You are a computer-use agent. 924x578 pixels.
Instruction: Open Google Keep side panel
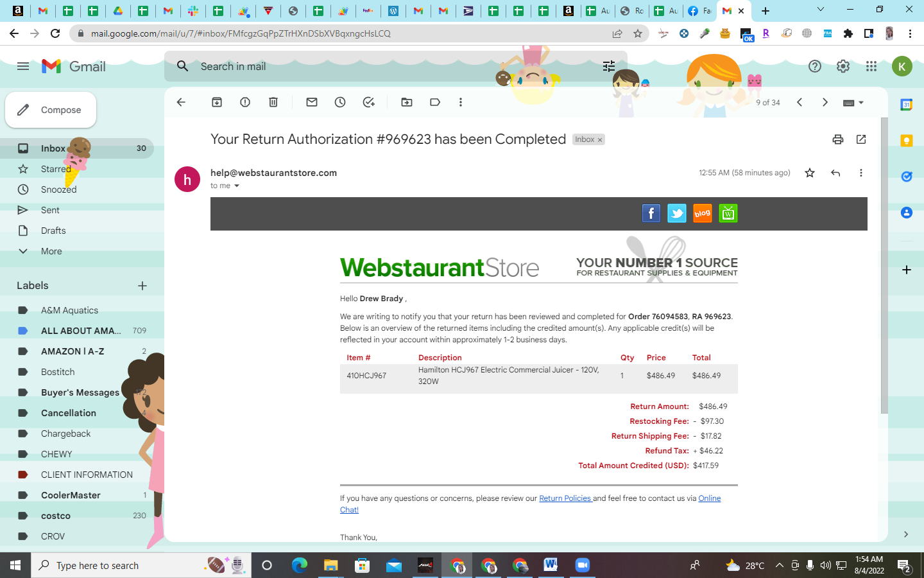pos(907,141)
